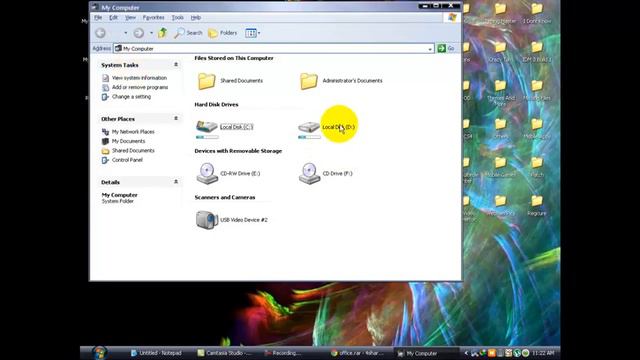Select USB Video Device #2 camera icon
The width and height of the screenshot is (640, 360).
(x=207, y=220)
